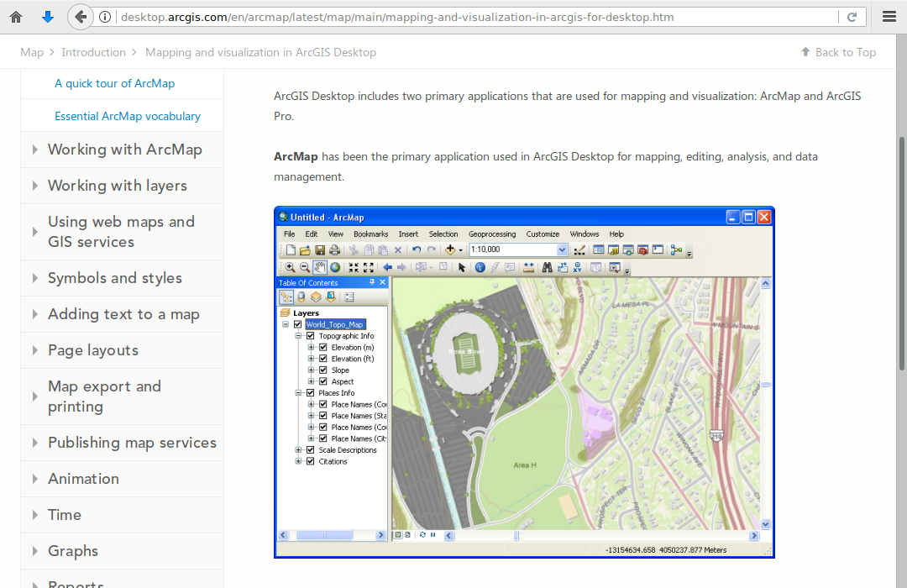This screenshot has width=907, height=588.
Task: Click Table Of Contents Options icon
Action: (349, 297)
